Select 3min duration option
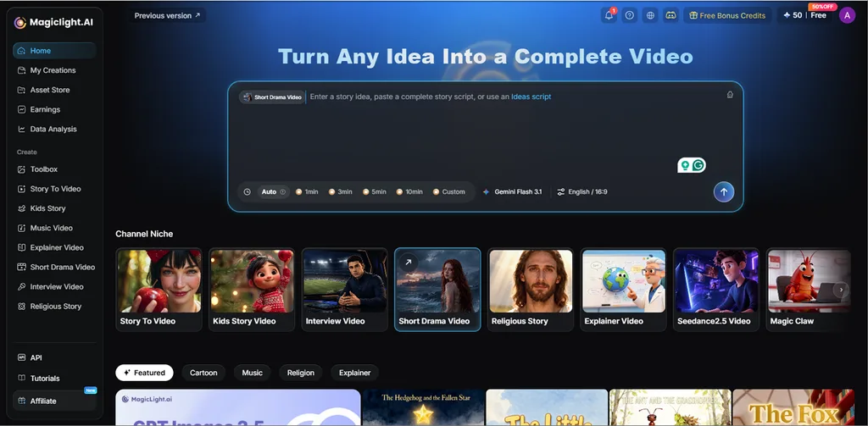This screenshot has height=426, width=868. click(340, 192)
